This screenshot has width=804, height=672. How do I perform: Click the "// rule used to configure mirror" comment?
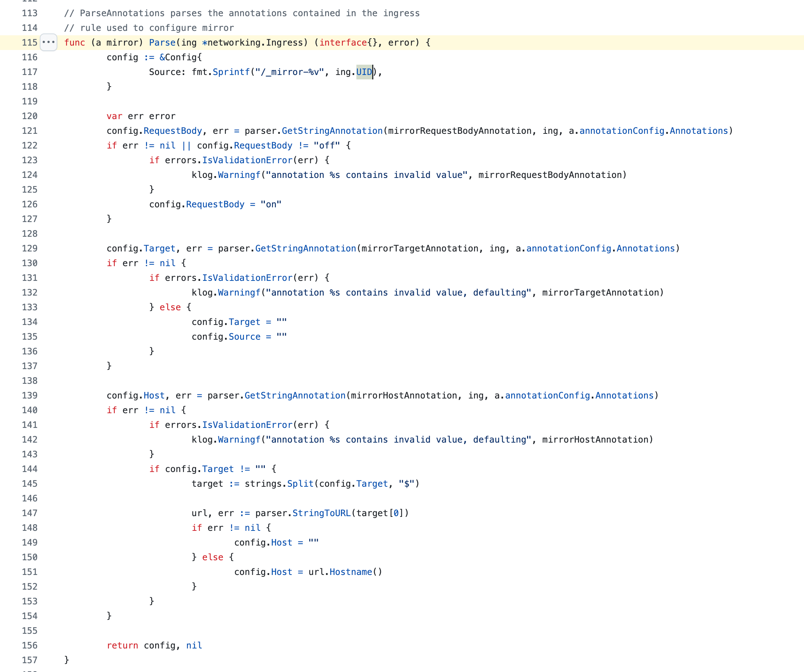[149, 28]
